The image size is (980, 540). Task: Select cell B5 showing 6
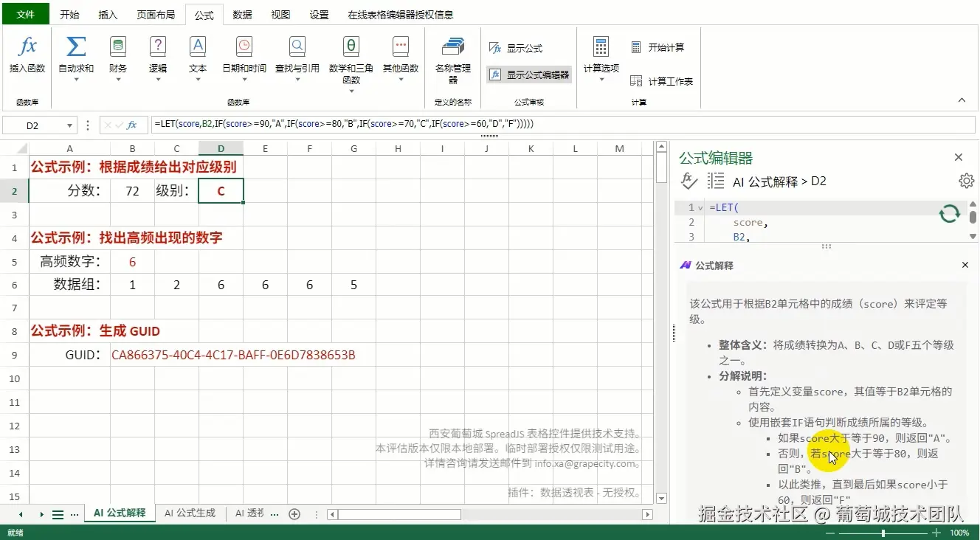133,262
